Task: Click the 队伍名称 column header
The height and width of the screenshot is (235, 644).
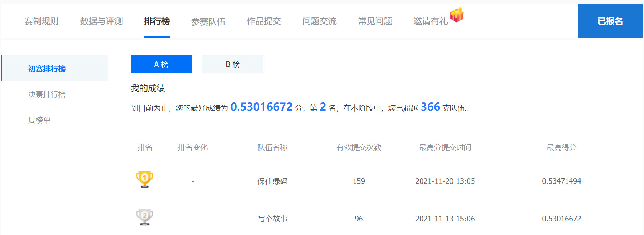Action: pos(273,147)
